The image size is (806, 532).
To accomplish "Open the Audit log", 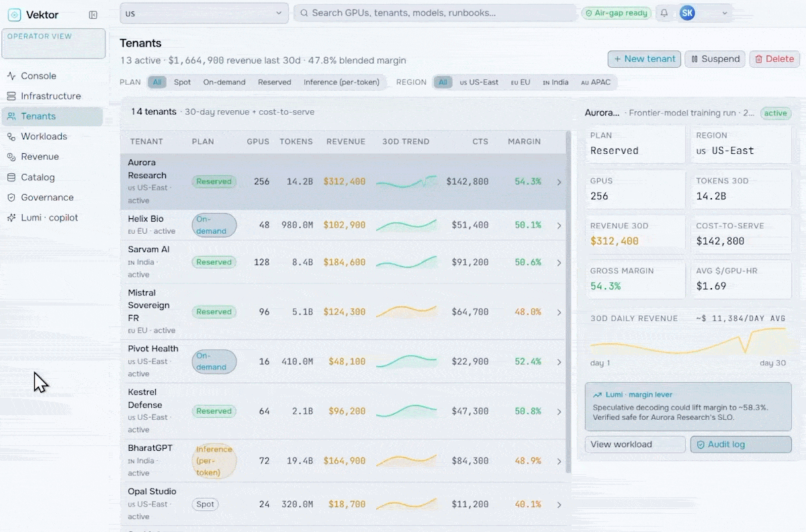I will (x=741, y=444).
